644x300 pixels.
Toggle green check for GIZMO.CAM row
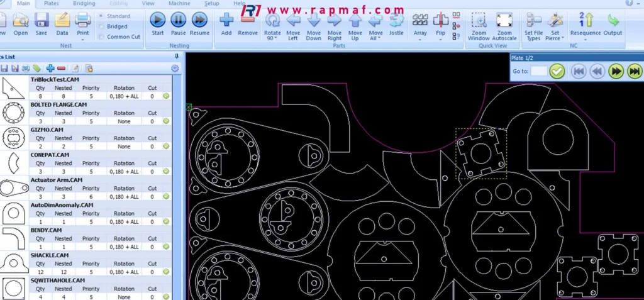pos(166,146)
